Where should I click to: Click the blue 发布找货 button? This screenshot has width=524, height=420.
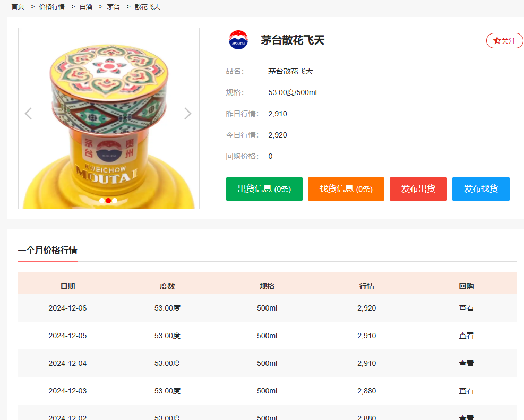coord(481,189)
